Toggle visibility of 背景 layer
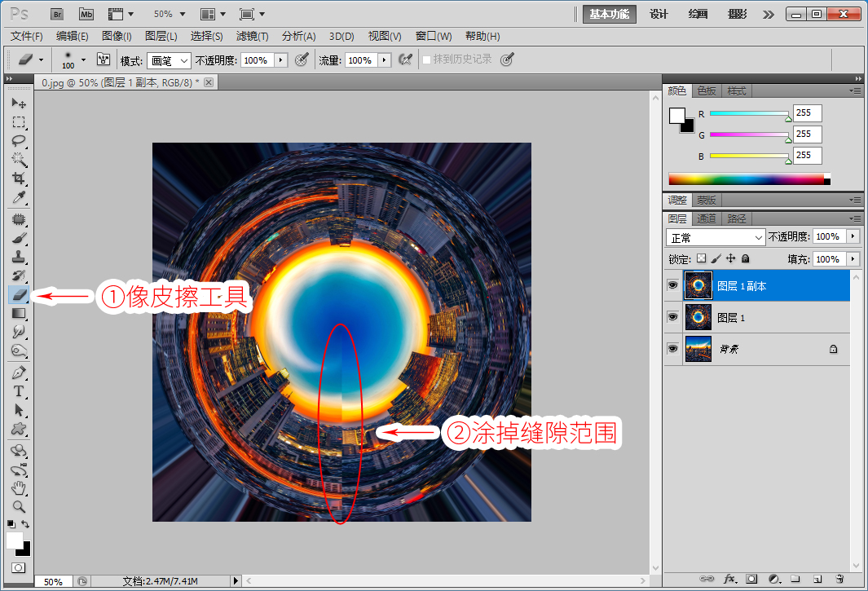The image size is (868, 591). [x=672, y=348]
